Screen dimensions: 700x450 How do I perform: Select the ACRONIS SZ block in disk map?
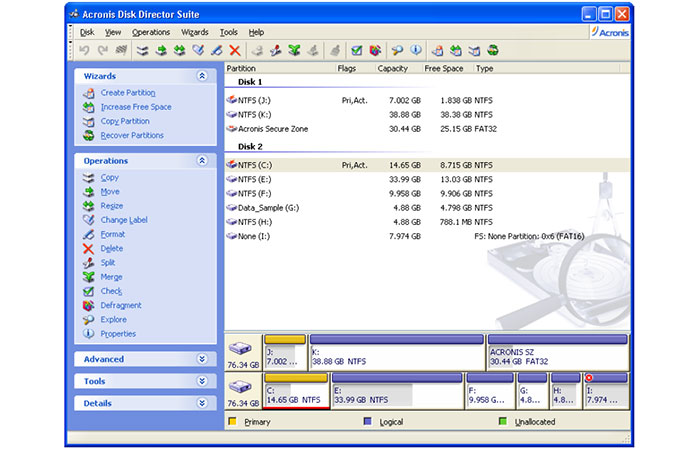click(x=558, y=352)
